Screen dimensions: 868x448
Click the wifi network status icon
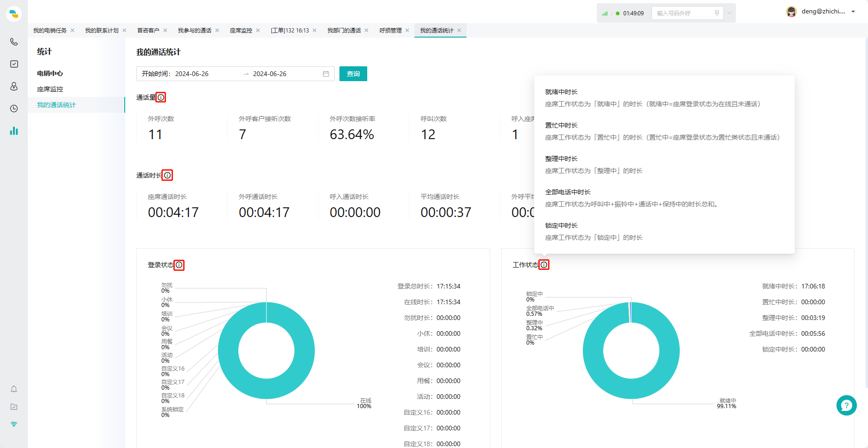click(14, 424)
